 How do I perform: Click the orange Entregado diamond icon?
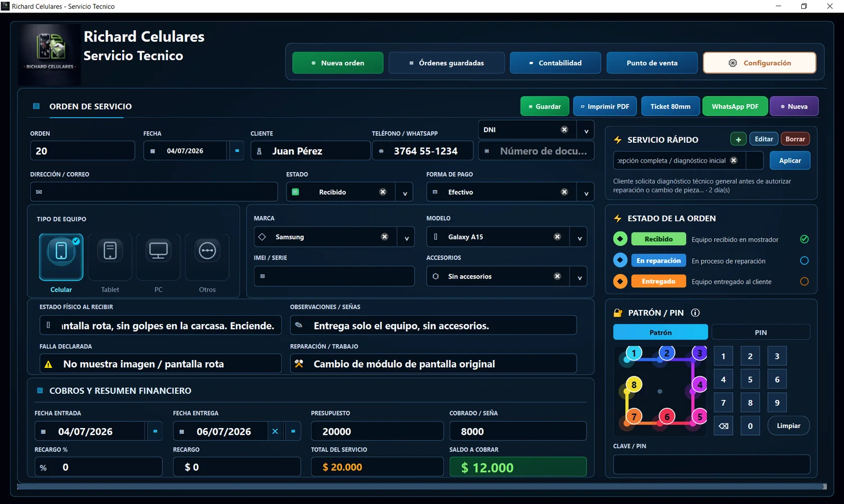620,281
